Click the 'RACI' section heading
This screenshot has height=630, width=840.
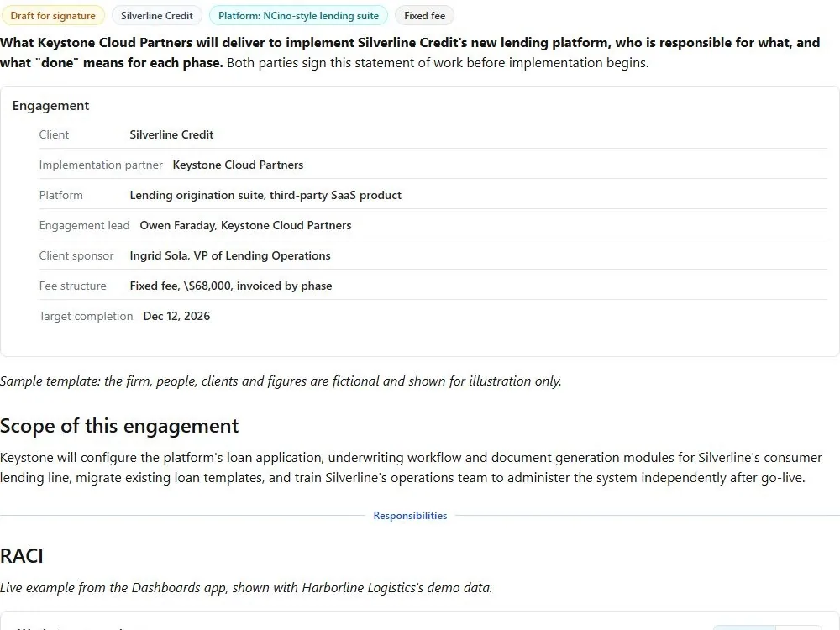pyautogui.click(x=22, y=556)
